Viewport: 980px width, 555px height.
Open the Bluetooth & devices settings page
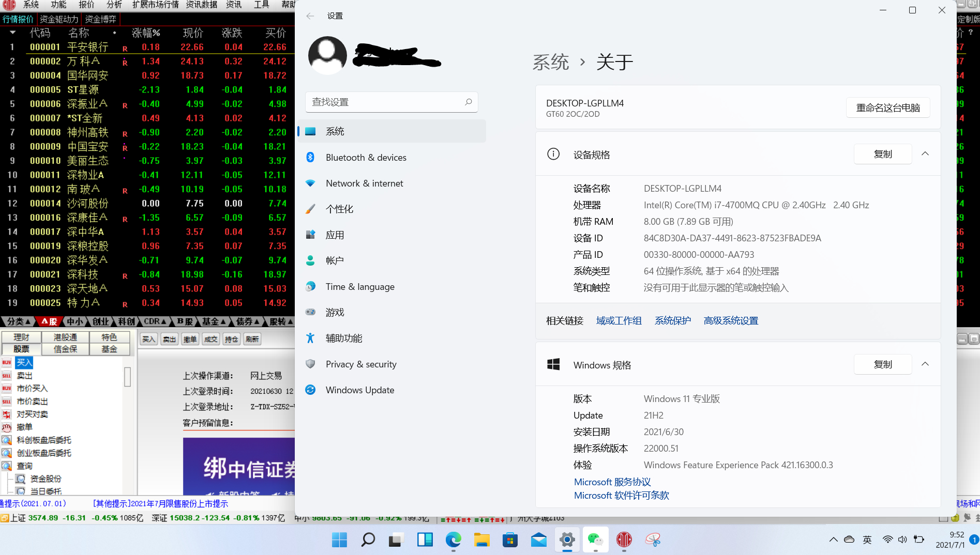pyautogui.click(x=366, y=157)
